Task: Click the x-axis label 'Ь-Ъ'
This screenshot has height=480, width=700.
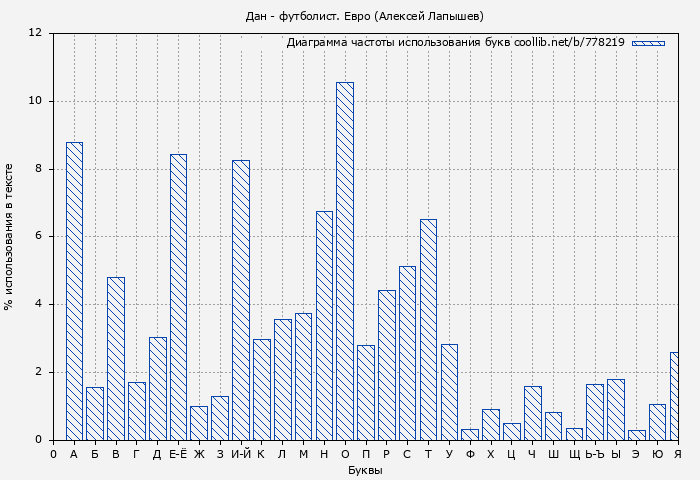Action: tap(594, 455)
